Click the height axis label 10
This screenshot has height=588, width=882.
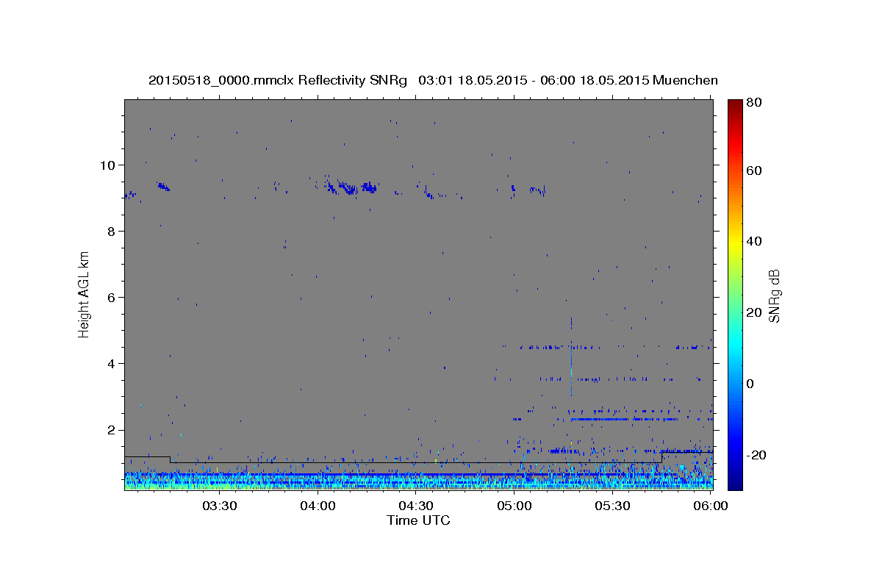point(107,165)
